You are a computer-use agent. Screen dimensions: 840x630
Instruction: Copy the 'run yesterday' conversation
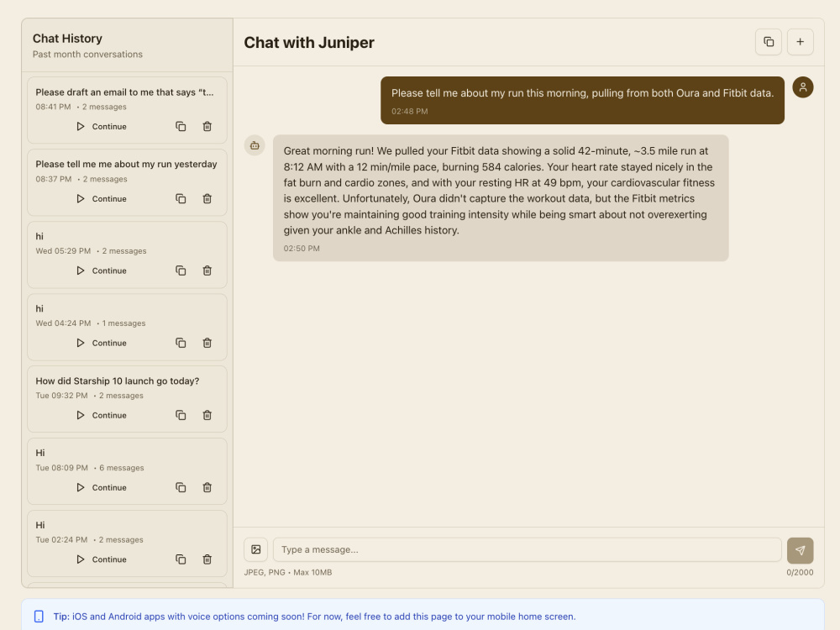tap(181, 199)
